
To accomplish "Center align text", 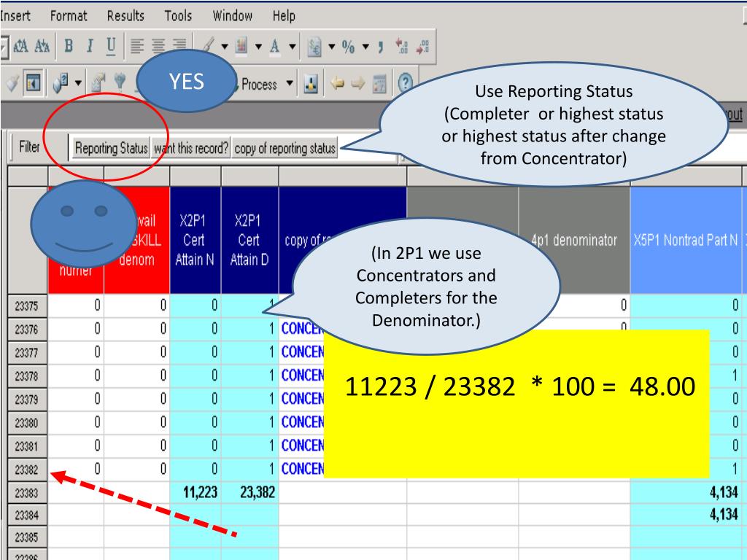I will [158, 46].
